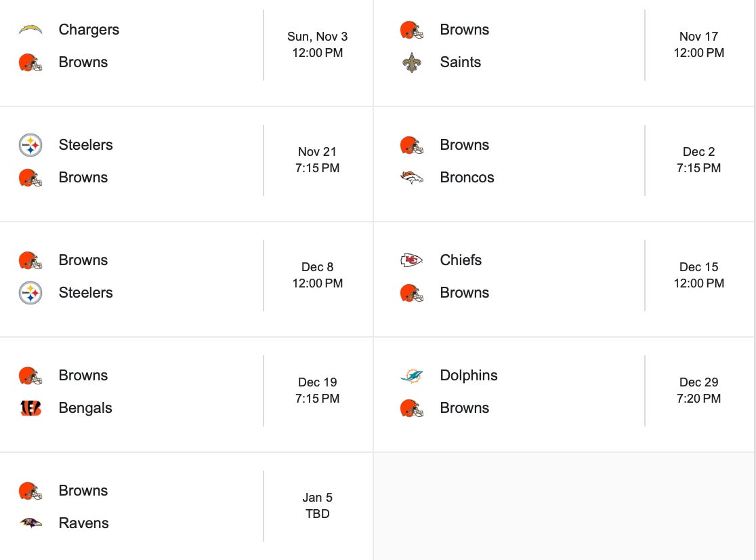Image resolution: width=756 pixels, height=560 pixels.
Task: Select the Chiefs team name
Action: pyautogui.click(x=461, y=260)
